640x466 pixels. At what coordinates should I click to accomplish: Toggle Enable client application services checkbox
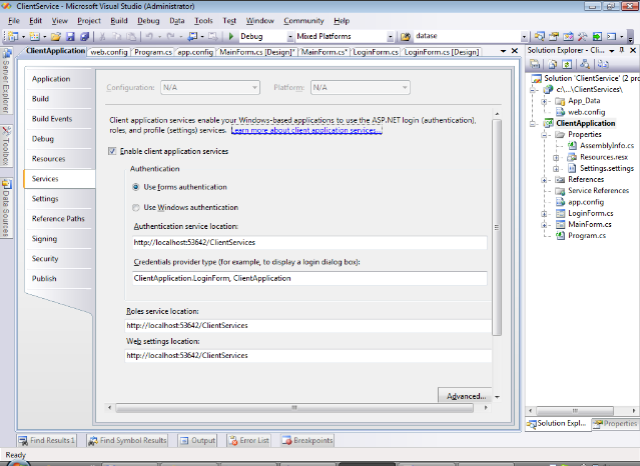tap(112, 151)
